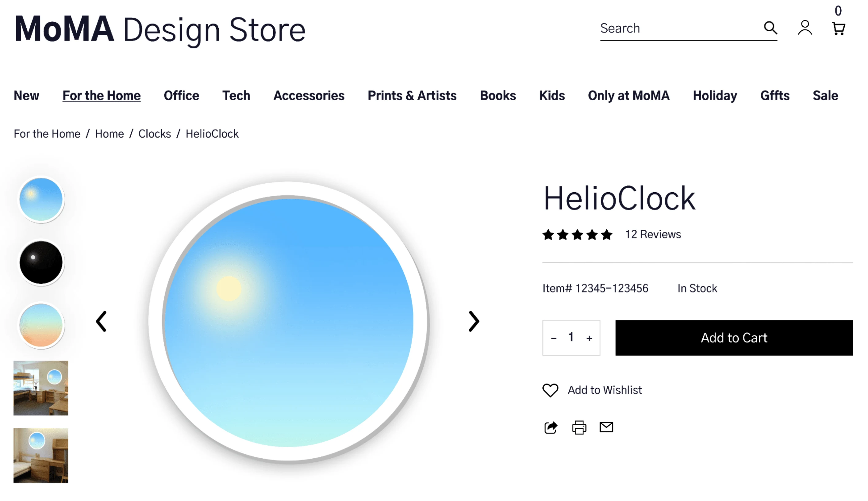Screen dimensions: 868x501
Task: Expand the Gifts menu item
Action: tap(776, 95)
